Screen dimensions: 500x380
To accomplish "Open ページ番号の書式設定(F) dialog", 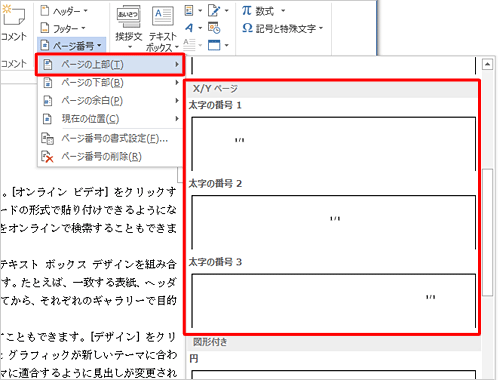I will (x=110, y=138).
